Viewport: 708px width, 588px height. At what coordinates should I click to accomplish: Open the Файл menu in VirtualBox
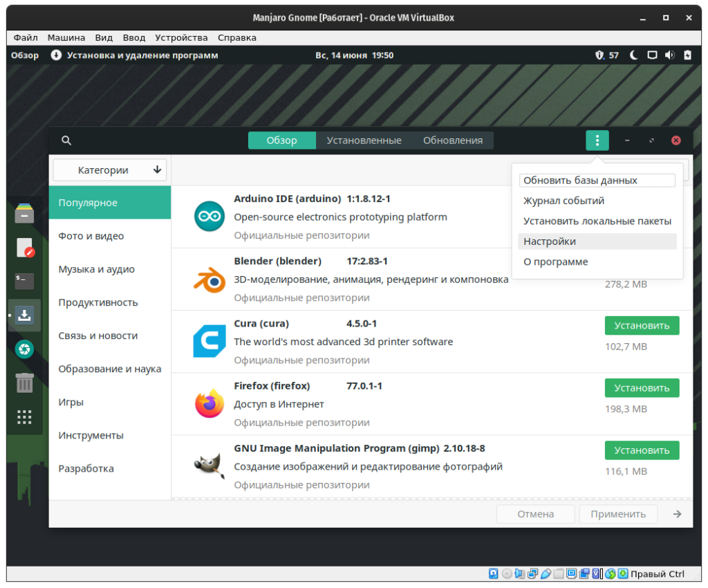coord(26,37)
